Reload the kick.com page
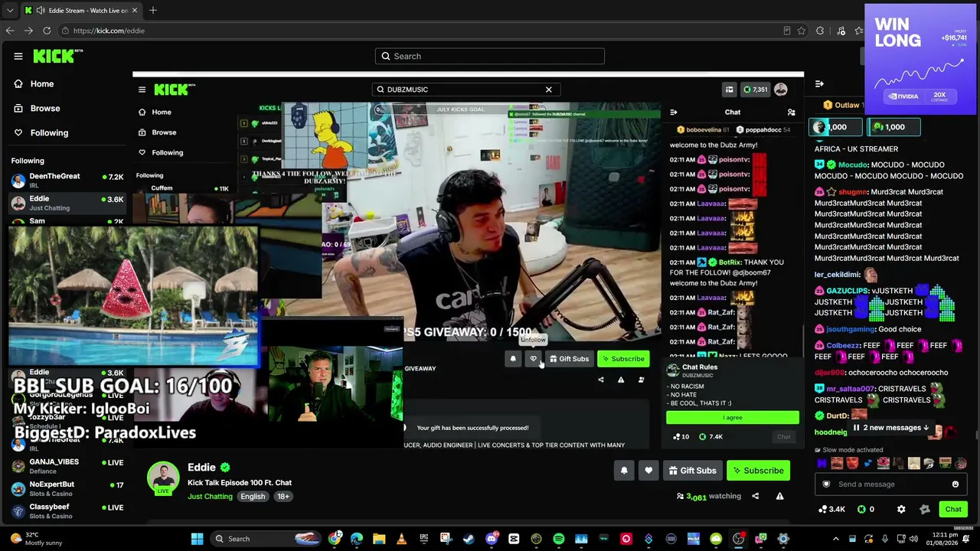 47,31
